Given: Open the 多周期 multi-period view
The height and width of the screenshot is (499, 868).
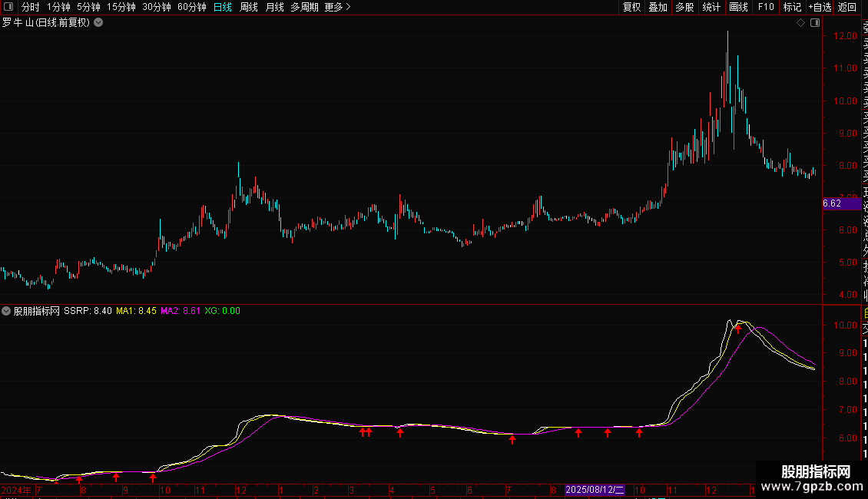Looking at the screenshot, I should pyautogui.click(x=304, y=7).
